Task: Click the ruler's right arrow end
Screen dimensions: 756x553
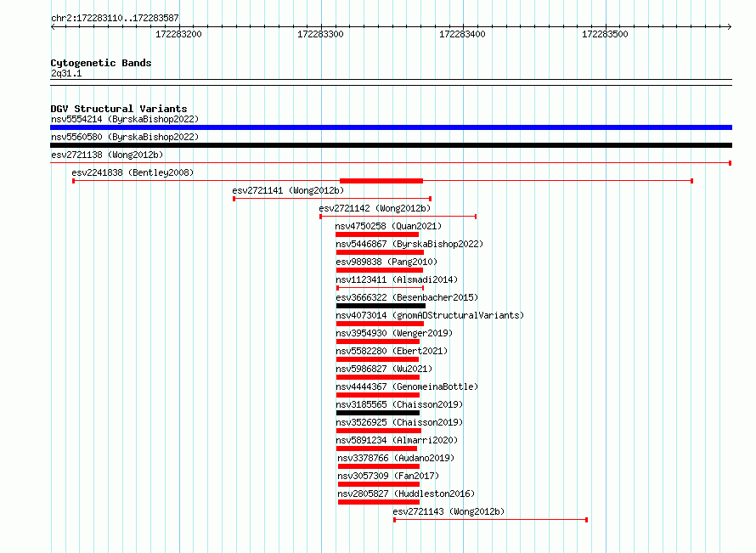Action: pos(730,26)
